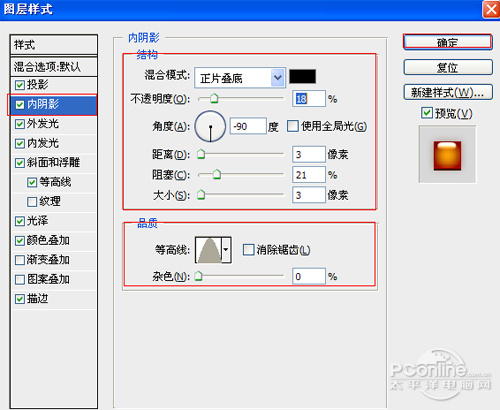Enable the 使用全局光(G) checkbox
The image size is (500, 410).
point(293,126)
